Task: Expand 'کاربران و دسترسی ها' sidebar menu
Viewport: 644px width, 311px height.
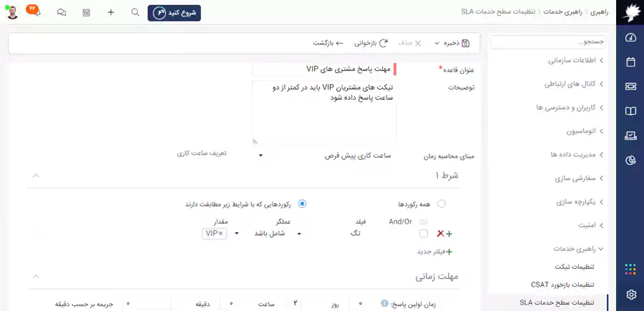Action: [x=565, y=107]
